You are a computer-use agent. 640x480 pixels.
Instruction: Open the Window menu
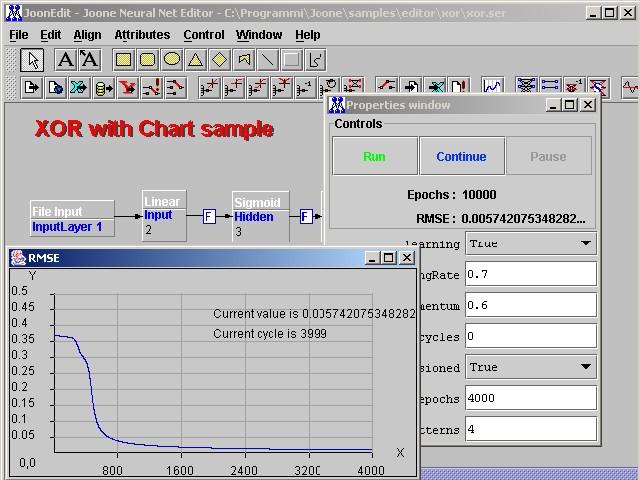tap(259, 35)
